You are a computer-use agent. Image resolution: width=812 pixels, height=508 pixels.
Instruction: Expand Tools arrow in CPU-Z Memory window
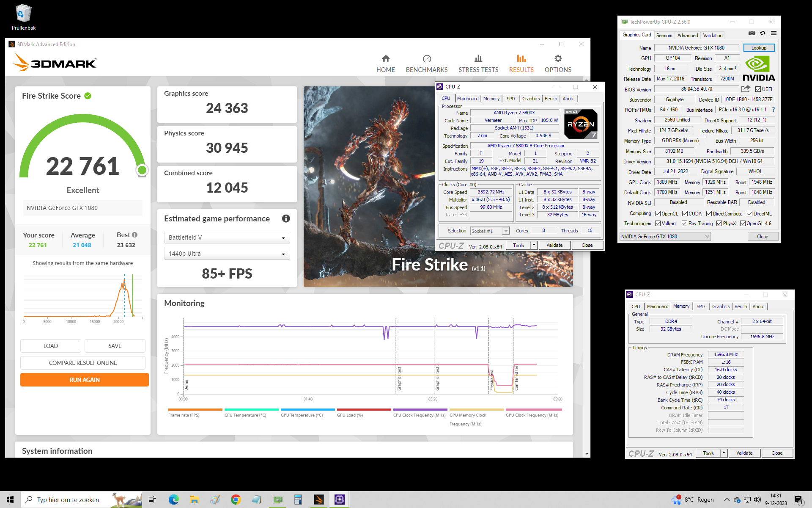point(724,453)
